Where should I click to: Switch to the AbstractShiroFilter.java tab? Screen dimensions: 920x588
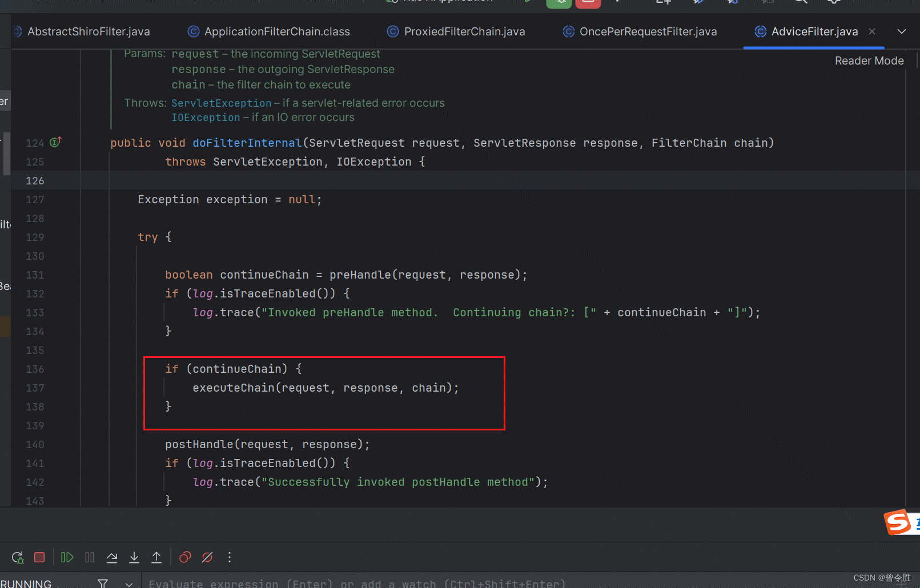pos(89,31)
